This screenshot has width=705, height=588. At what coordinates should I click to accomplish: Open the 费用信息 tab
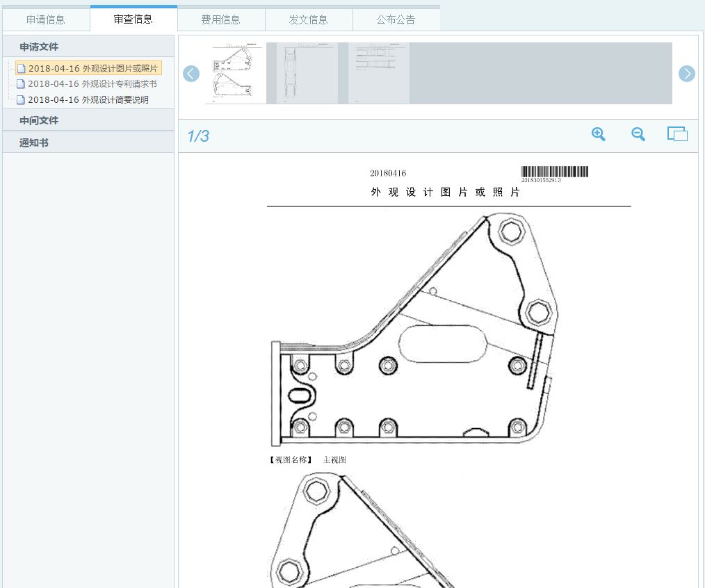pos(221,19)
